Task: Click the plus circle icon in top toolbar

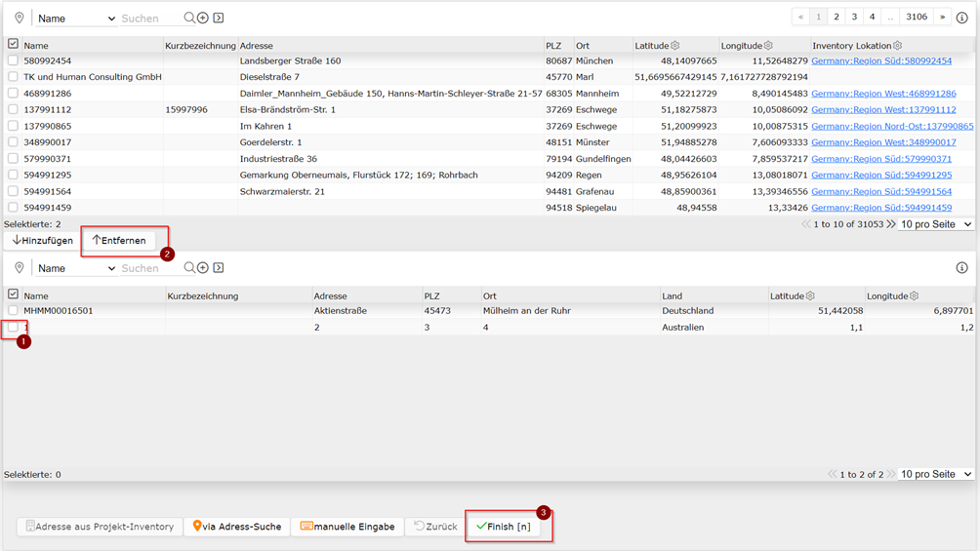Action: click(202, 19)
